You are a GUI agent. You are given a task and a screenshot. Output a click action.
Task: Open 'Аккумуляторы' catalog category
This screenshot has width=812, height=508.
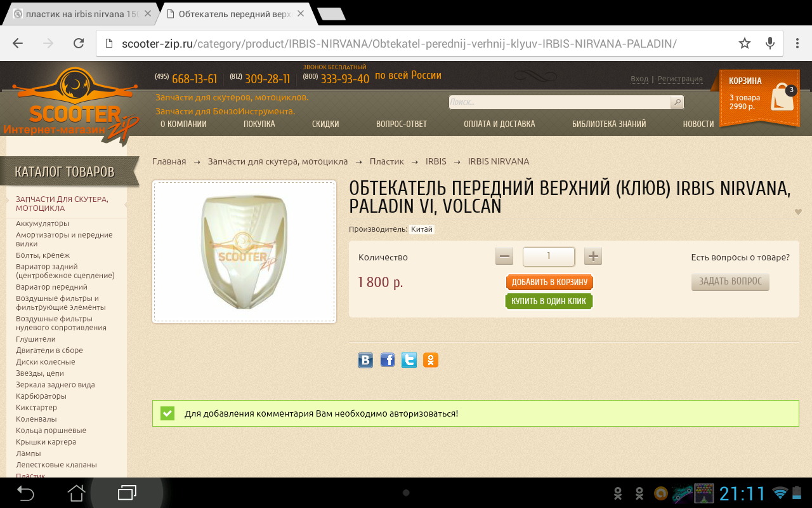pyautogui.click(x=43, y=224)
